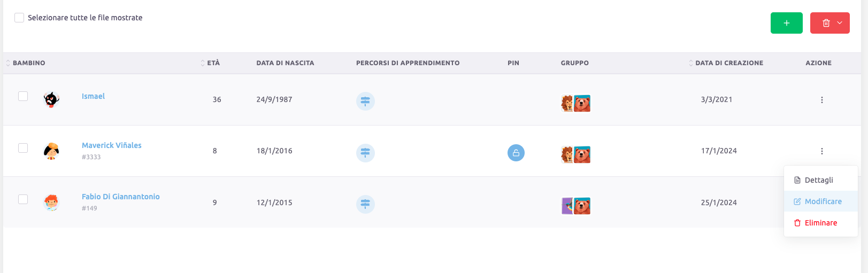This screenshot has height=273, width=868.
Task: Toggle the select all displayed rows checkbox
Action: point(19,18)
